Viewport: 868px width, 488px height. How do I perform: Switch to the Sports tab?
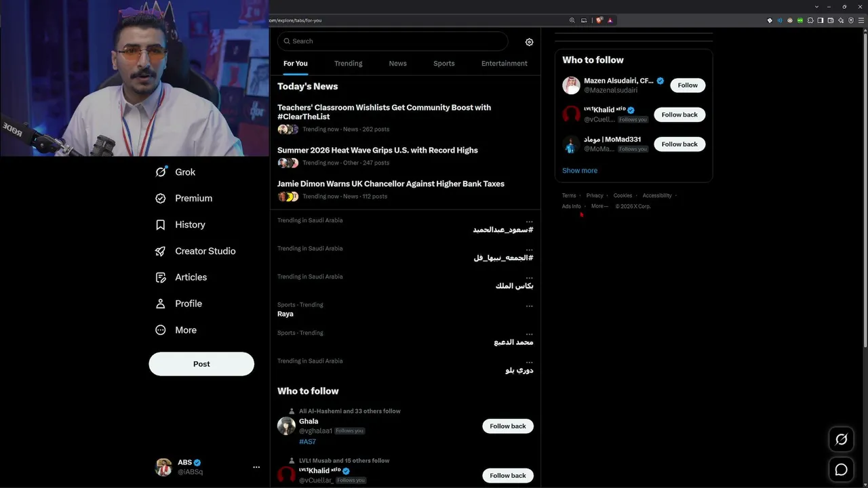(444, 64)
